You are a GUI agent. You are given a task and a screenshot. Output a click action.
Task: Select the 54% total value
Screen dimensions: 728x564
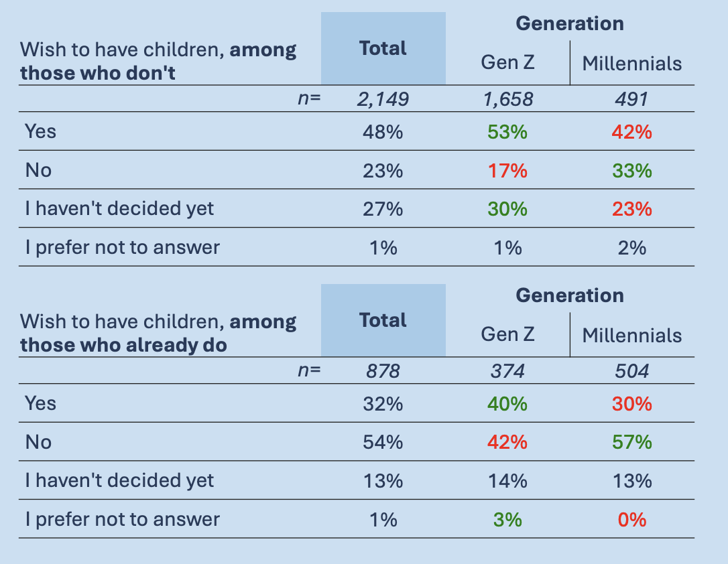tap(383, 442)
